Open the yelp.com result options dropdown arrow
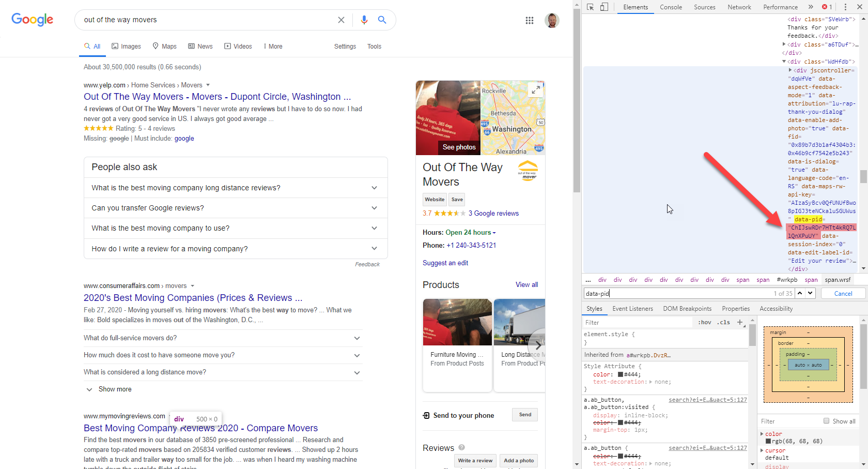The image size is (868, 469). (208, 85)
